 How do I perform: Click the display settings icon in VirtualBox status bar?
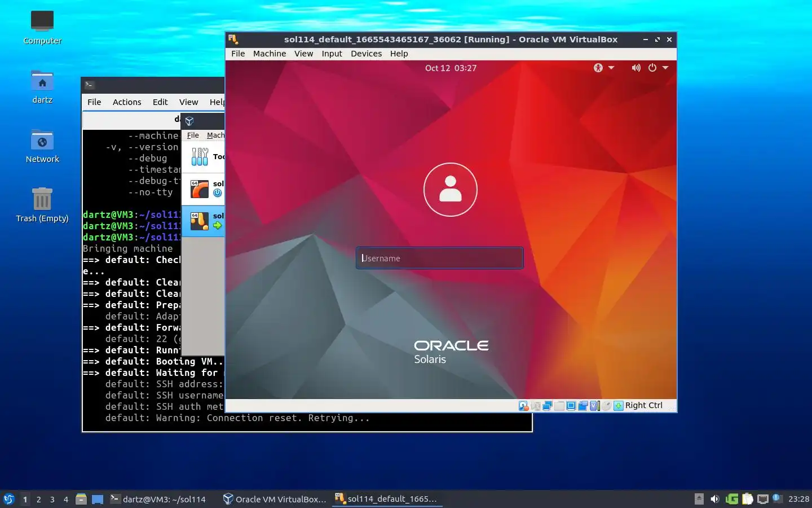[571, 405]
